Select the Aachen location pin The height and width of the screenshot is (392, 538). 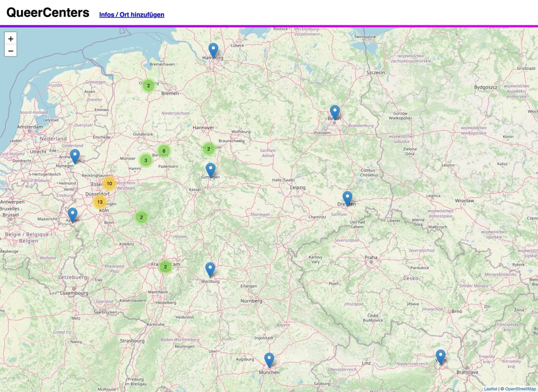tap(73, 214)
